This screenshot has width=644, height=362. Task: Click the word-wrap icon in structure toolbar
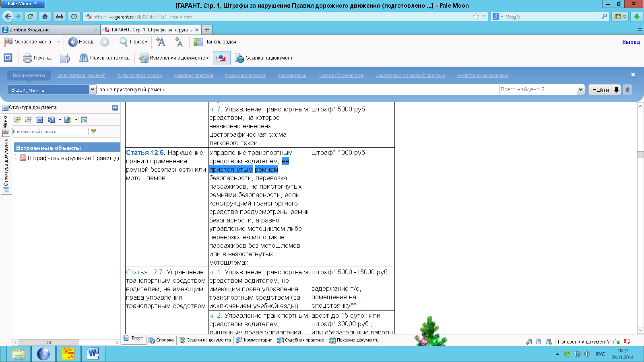click(84, 120)
